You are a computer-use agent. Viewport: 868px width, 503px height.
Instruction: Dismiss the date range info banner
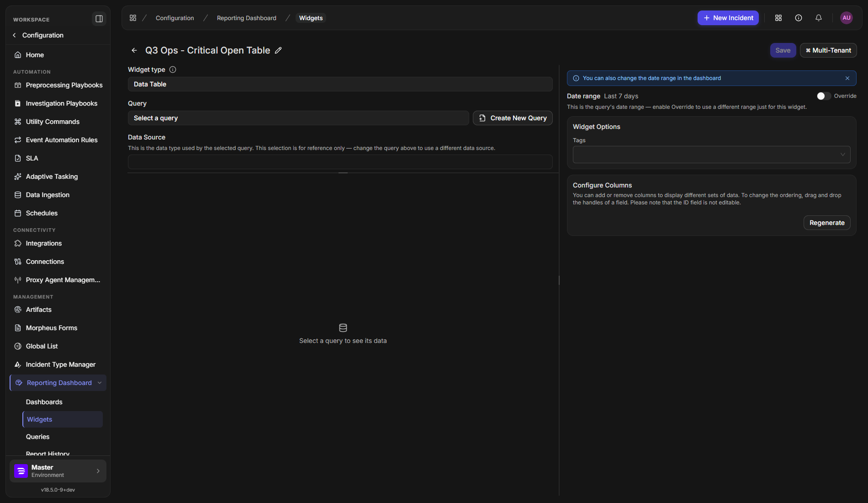click(x=847, y=78)
